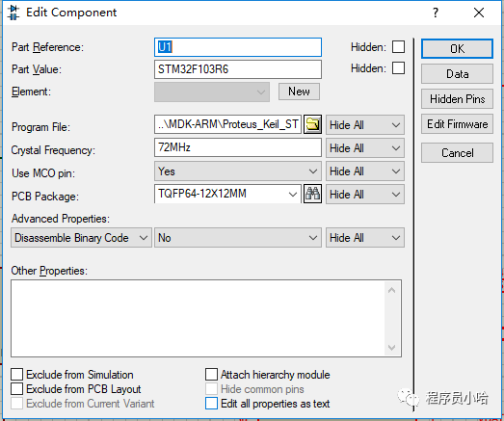Click the Data button

(457, 74)
